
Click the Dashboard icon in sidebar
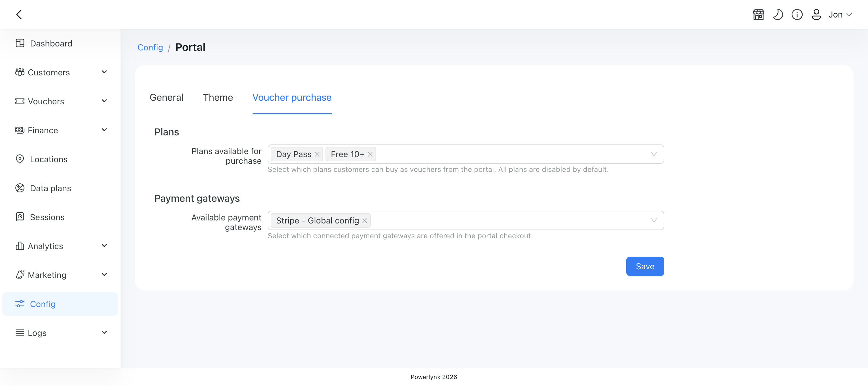pos(20,43)
